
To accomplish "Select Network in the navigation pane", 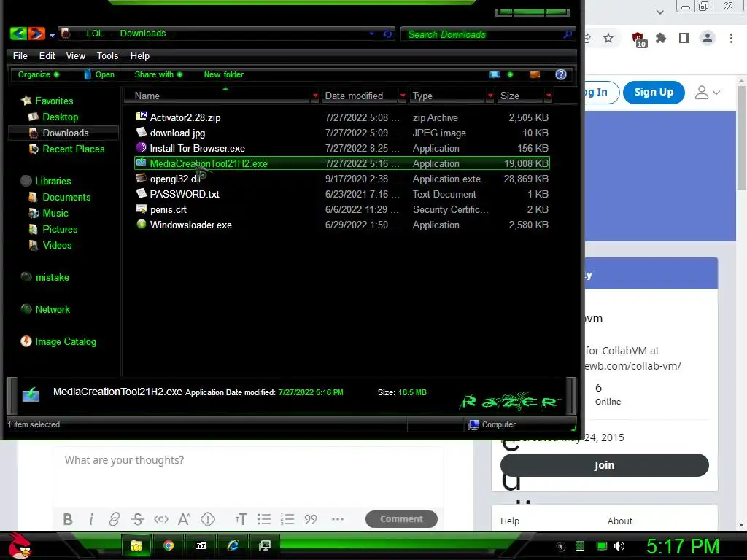I will [53, 309].
